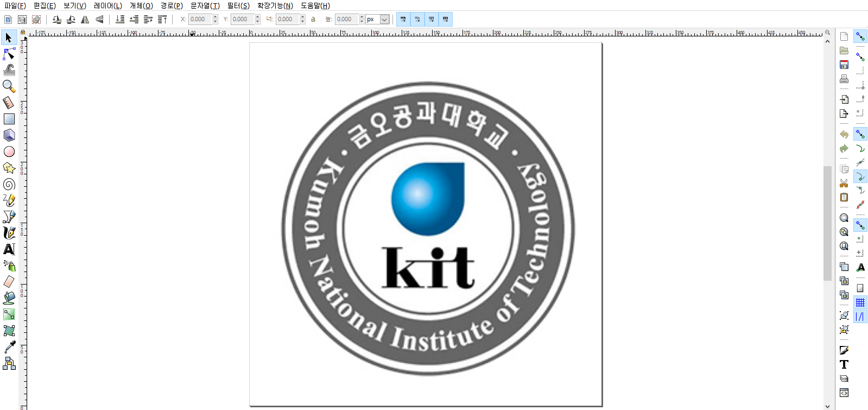Toggle snap to grids
868x410 pixels.
(860, 302)
